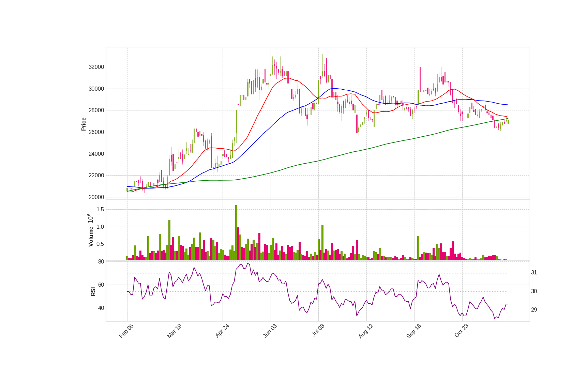
Task: Click the right-axis 29 label
Action: tap(534, 310)
